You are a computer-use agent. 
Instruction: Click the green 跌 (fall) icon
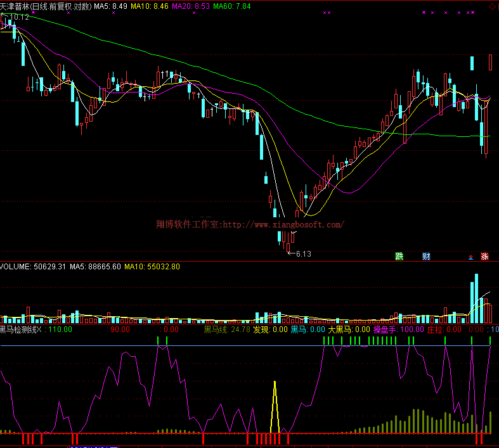click(x=399, y=257)
